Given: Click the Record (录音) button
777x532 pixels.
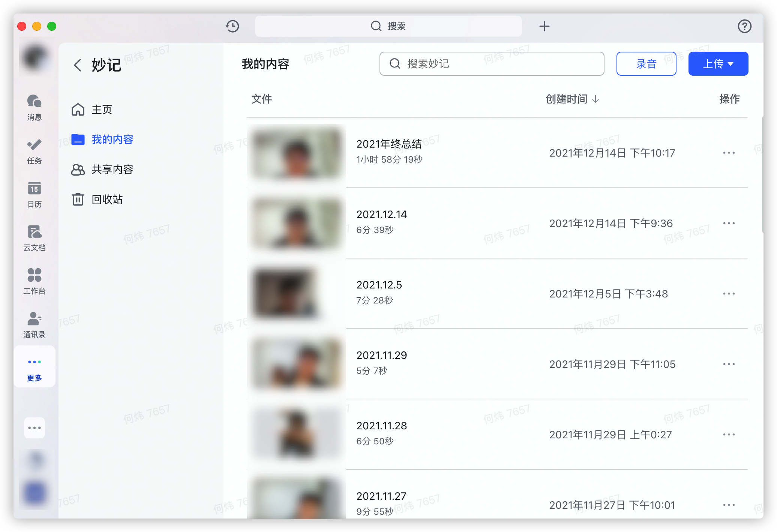Looking at the screenshot, I should pos(646,64).
